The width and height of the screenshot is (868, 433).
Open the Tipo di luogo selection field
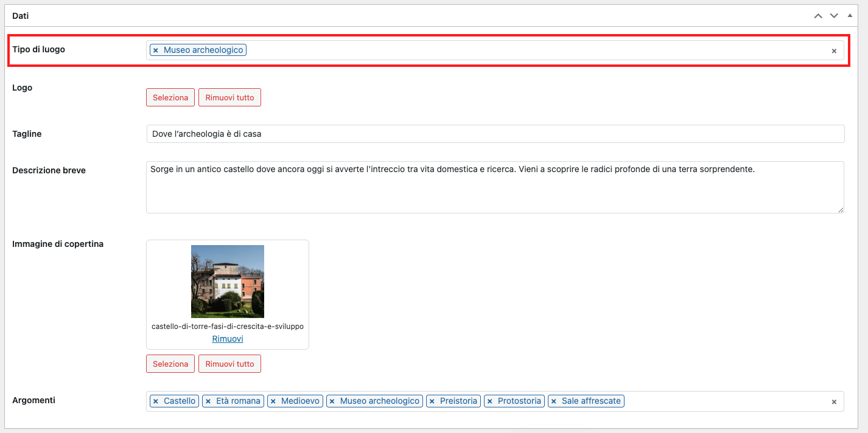(495, 50)
